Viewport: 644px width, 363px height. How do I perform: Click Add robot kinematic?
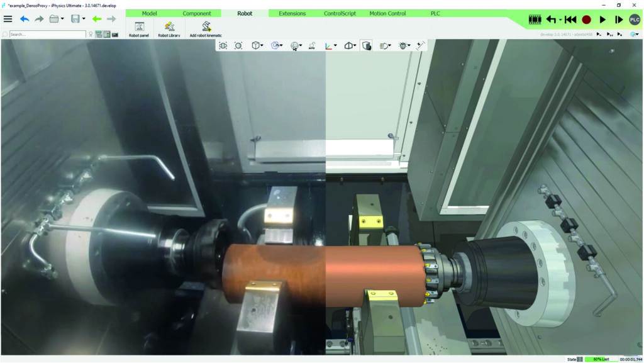(x=206, y=29)
